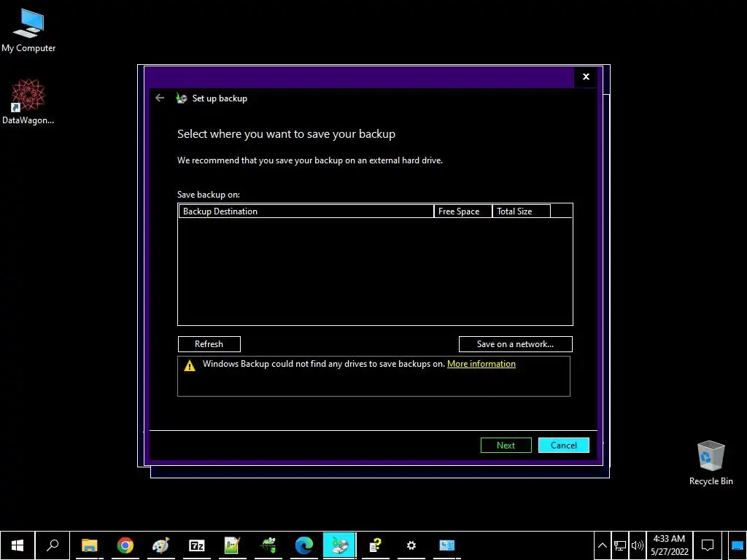Click the yellow warning triangle icon
The width and height of the screenshot is (747, 560).
tap(190, 365)
